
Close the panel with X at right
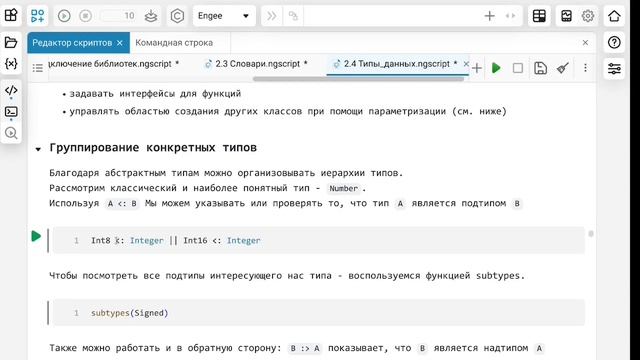point(585,42)
